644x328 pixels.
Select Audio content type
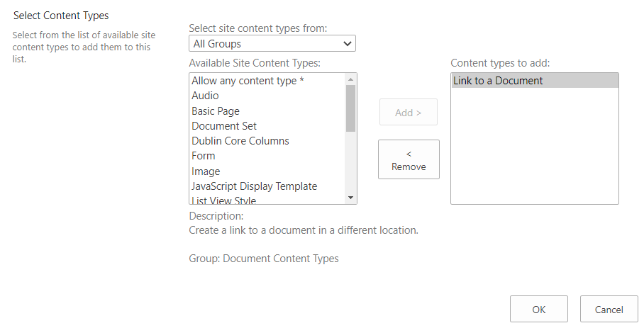tap(205, 96)
